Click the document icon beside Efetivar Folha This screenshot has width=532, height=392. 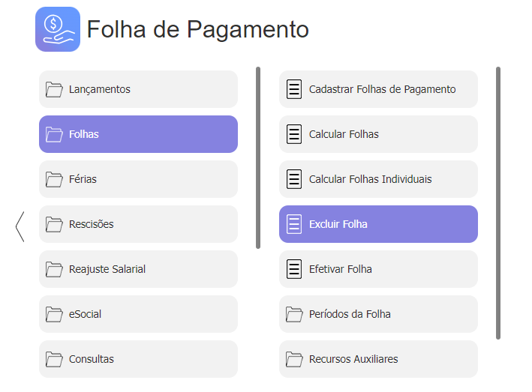point(294,269)
